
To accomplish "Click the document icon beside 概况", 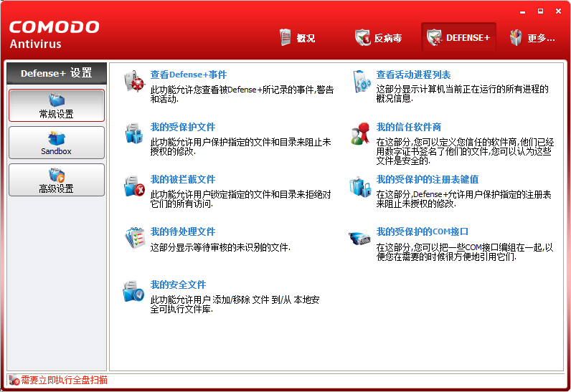I will tap(285, 37).
